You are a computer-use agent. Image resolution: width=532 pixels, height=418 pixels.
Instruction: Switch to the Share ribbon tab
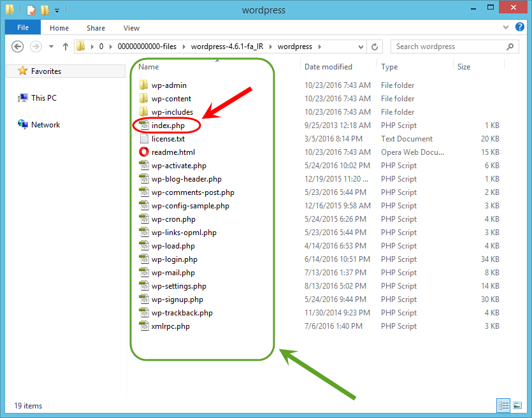96,28
